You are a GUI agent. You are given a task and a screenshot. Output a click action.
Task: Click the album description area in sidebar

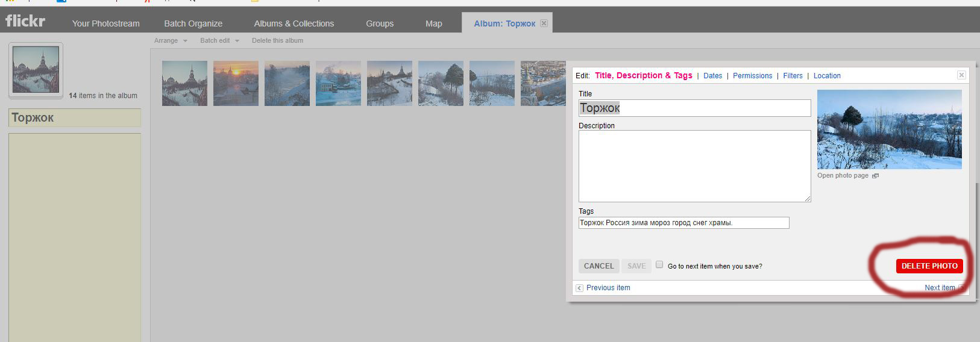coord(75,237)
